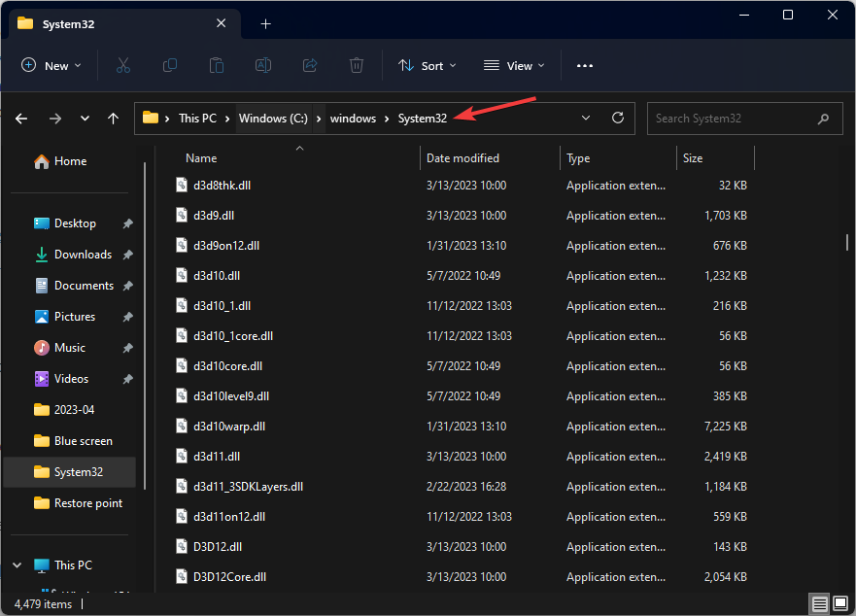Image resolution: width=856 pixels, height=616 pixels.
Task: Delete files using the trash icon
Action: 356,65
